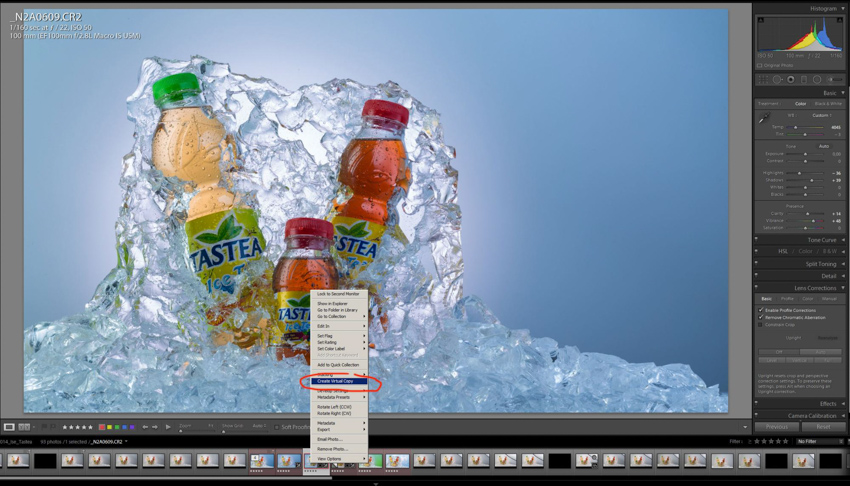The width and height of the screenshot is (850, 486).
Task: Toggle the Detail panel switch
Action: pos(757,276)
